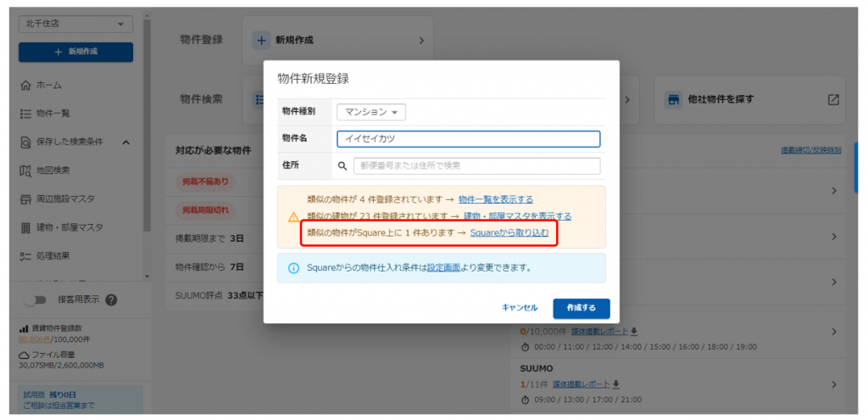Click chevron on the 新規作成 card

tap(420, 41)
